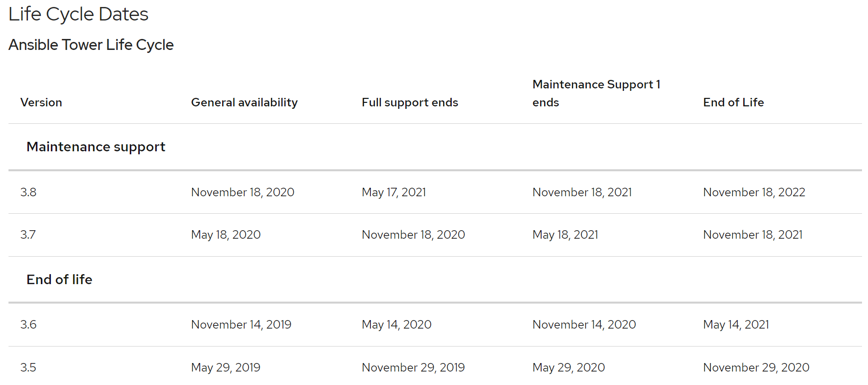Click the May 29, 2020 maintenance support date
Viewport: 868px width, 385px height.
tap(569, 368)
